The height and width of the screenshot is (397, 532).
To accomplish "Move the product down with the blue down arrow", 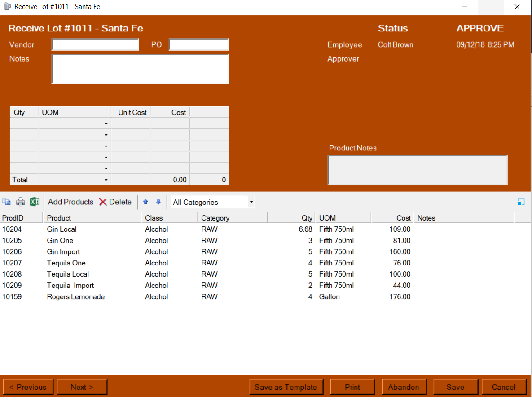I will point(158,202).
